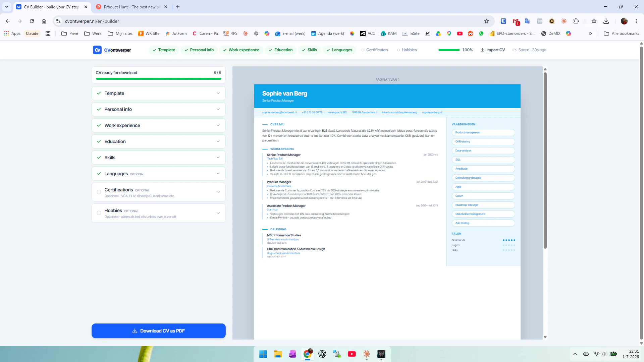Open a new browser tab

click(x=178, y=7)
